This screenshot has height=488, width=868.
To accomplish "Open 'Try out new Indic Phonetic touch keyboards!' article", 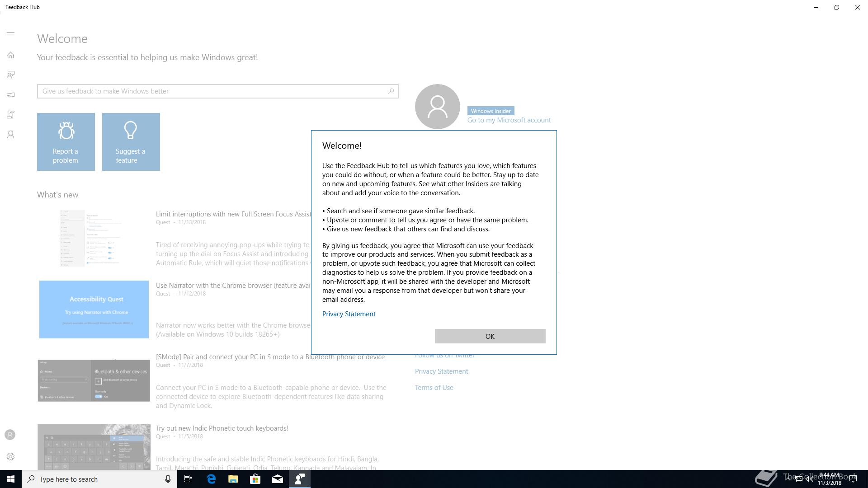I will pos(222,428).
